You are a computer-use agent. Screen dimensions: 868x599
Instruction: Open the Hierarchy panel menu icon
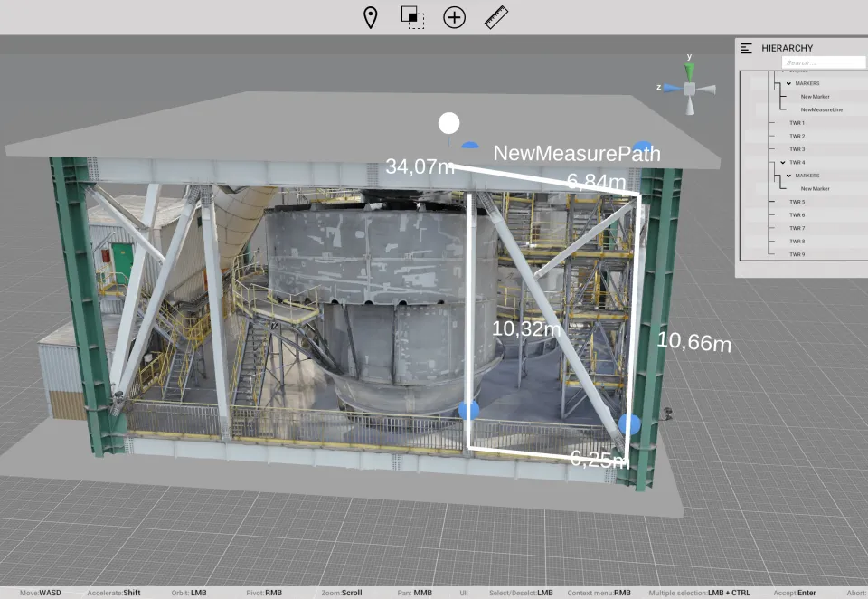[746, 48]
